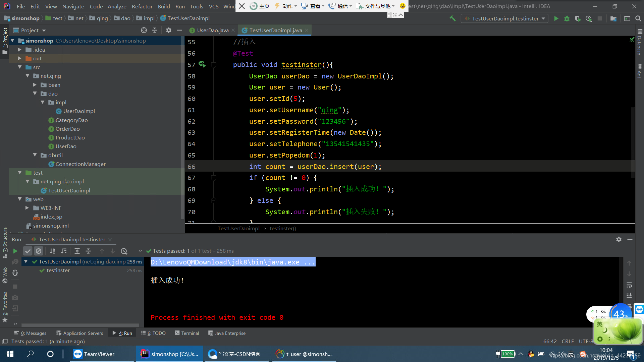Click the CRLF line separator in status bar
Viewport: 644px width, 362px height.
point(568,342)
